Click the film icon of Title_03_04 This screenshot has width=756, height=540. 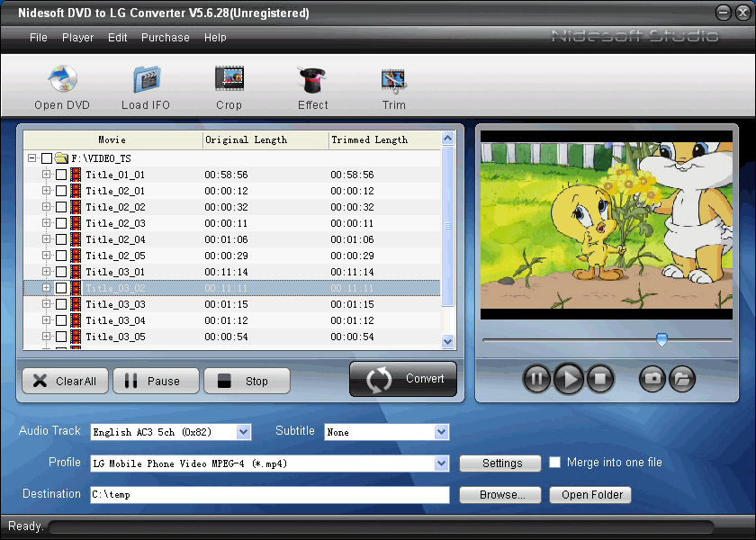pos(76,320)
